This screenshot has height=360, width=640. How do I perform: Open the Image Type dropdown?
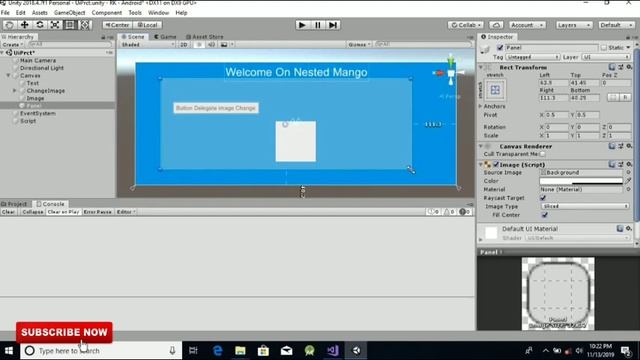point(585,207)
